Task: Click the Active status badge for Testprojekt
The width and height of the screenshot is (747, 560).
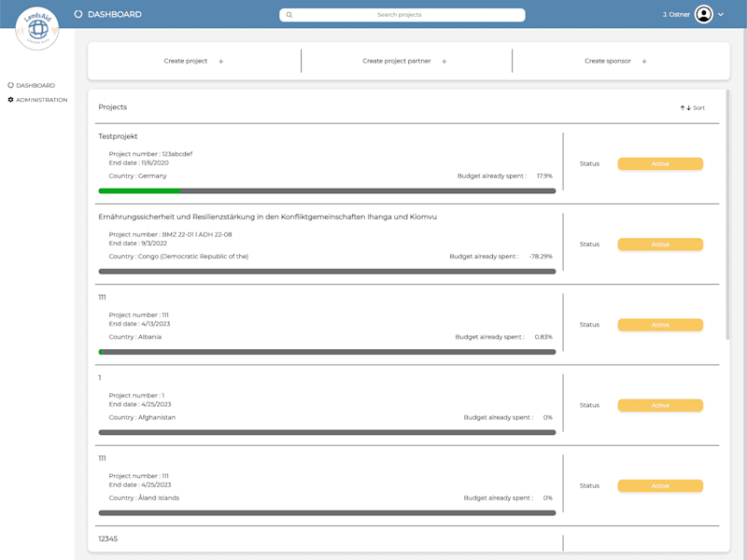Action: tap(660, 164)
